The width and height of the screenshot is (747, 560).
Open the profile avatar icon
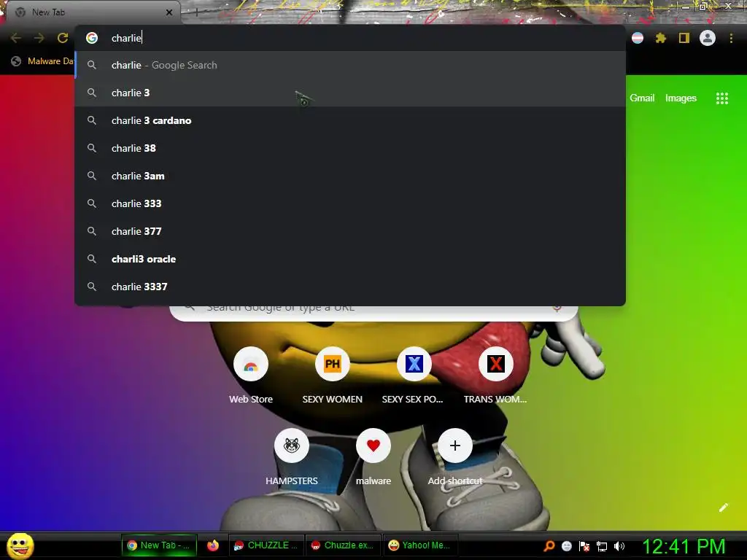tap(708, 38)
